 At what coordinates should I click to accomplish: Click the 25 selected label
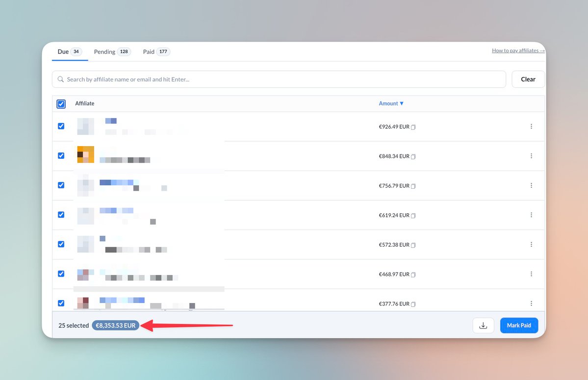pyautogui.click(x=74, y=326)
